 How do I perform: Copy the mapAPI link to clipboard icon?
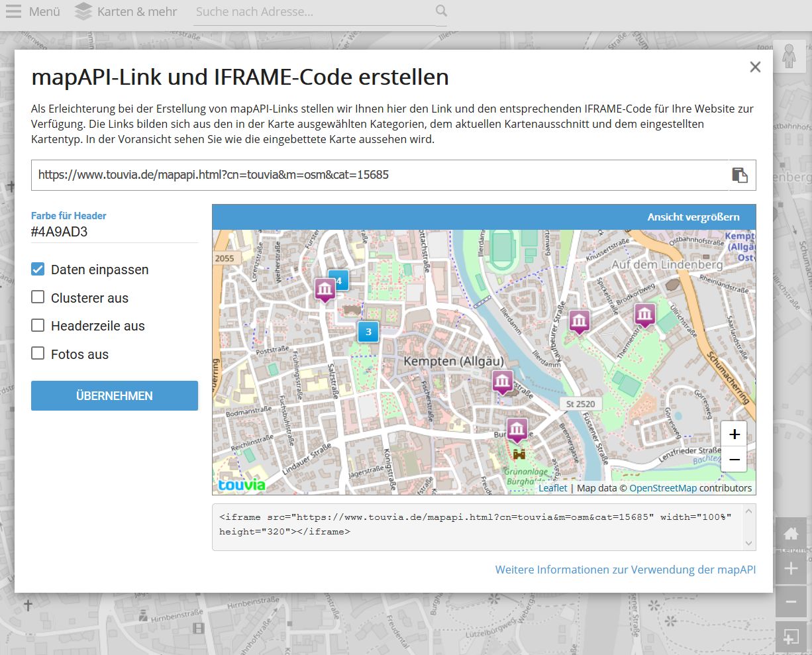[x=740, y=175]
